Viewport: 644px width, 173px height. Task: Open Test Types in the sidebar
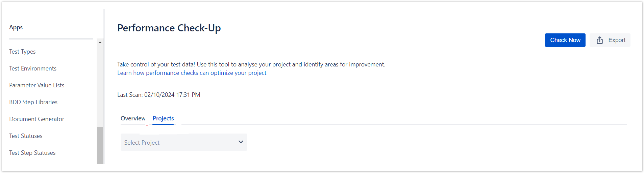pos(22,52)
